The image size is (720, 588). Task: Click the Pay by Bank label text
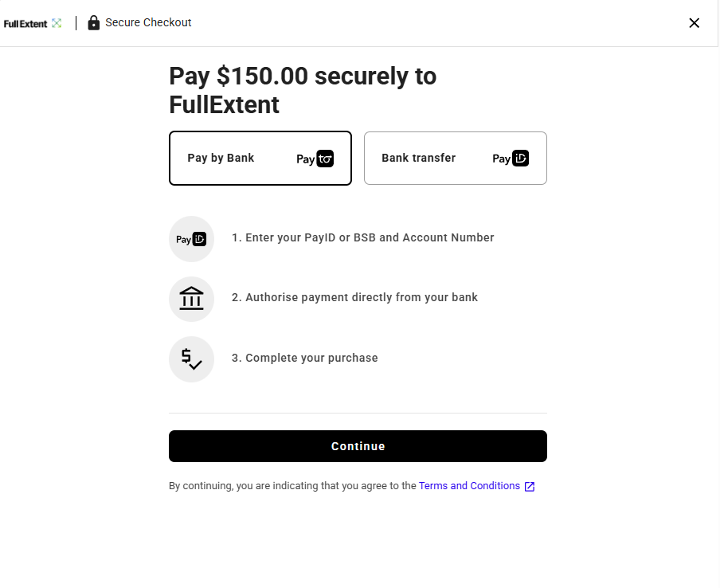221,158
